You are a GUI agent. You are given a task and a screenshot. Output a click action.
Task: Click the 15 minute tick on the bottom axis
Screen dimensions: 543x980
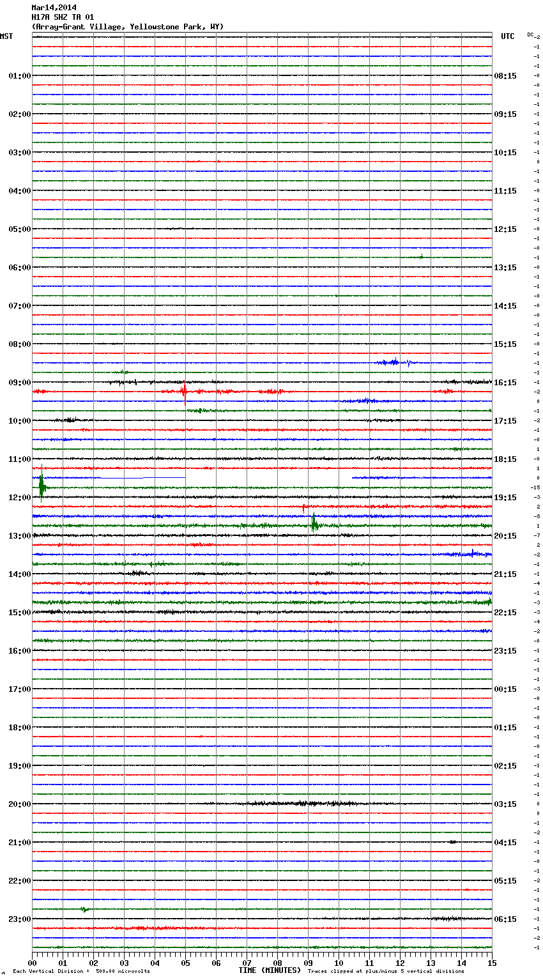[492, 963]
